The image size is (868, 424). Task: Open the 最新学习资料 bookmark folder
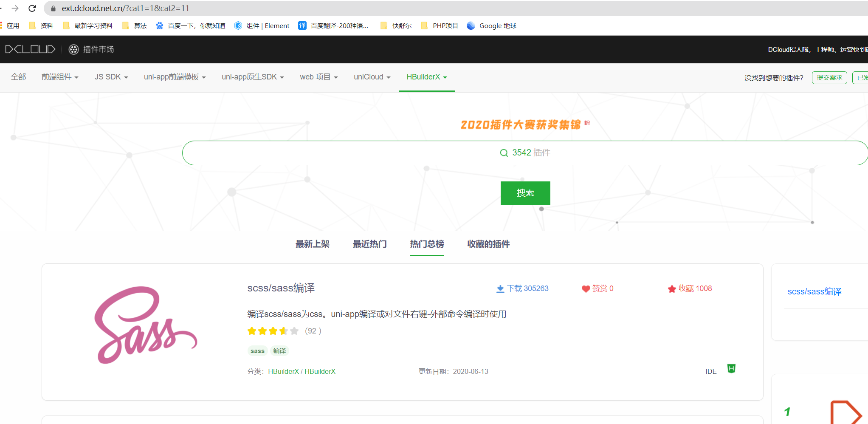tap(88, 25)
